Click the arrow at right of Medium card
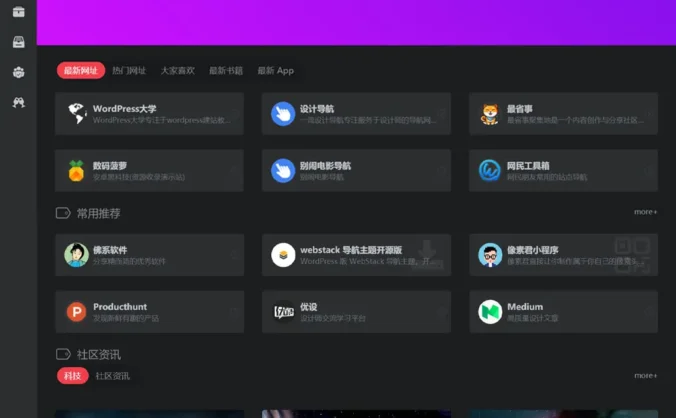Screen dimensions: 676x418 649,312
